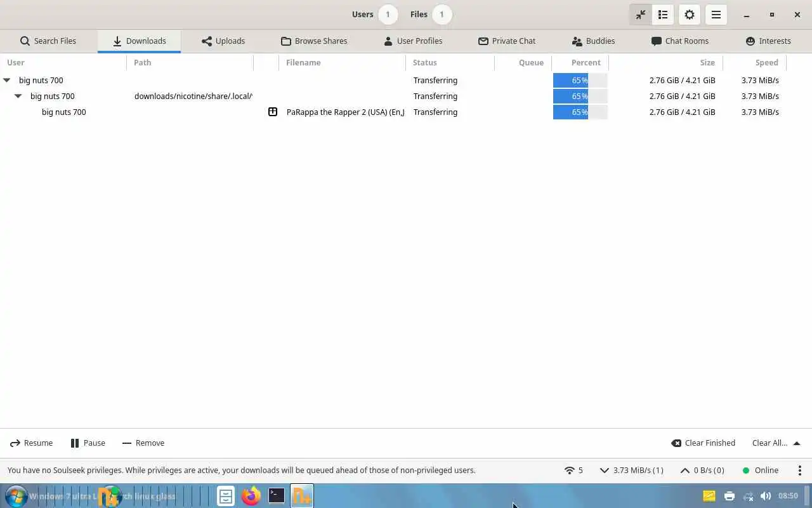The image size is (812, 508).
Task: Click the active Nicotine+ taskbar button
Action: 302,496
